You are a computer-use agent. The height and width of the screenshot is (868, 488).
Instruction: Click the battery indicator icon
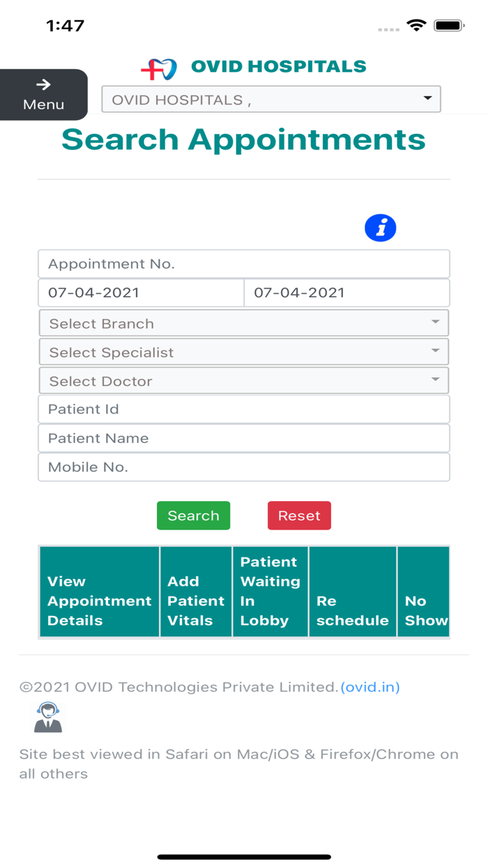tap(448, 24)
